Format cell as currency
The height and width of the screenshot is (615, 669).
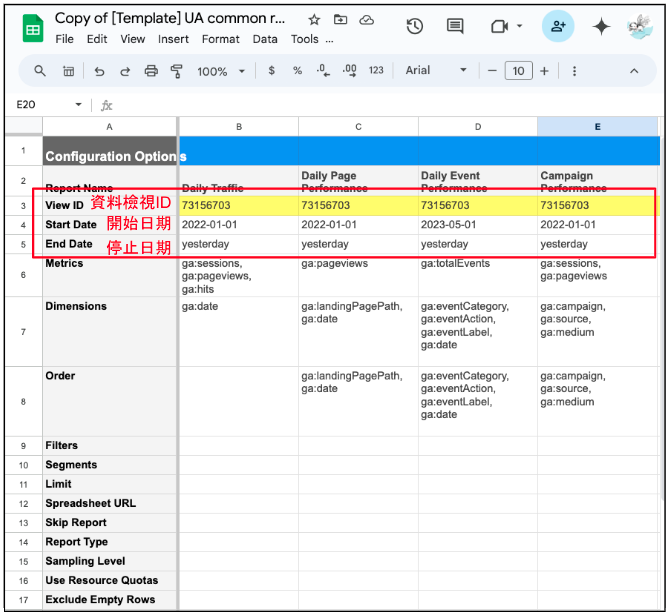click(271, 70)
